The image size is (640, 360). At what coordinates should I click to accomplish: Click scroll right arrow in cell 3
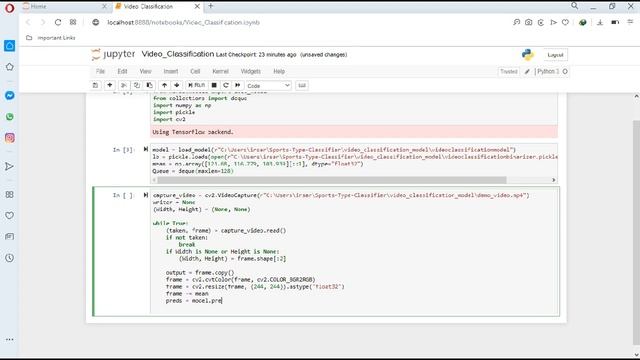click(x=554, y=180)
